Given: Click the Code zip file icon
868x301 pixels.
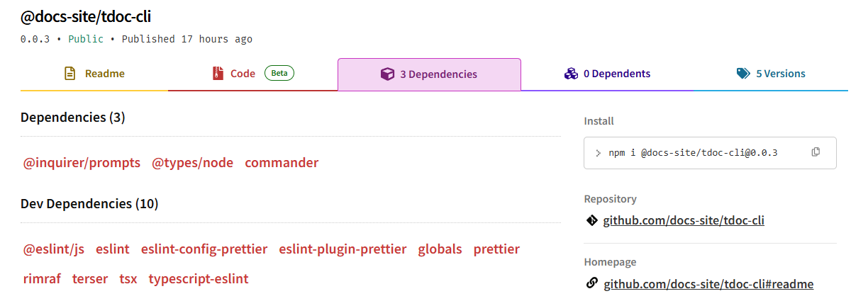Looking at the screenshot, I should click(x=218, y=74).
